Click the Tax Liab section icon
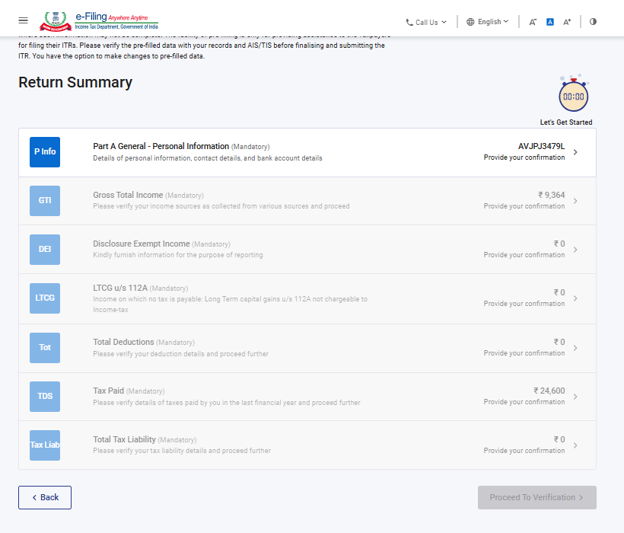 45,445
